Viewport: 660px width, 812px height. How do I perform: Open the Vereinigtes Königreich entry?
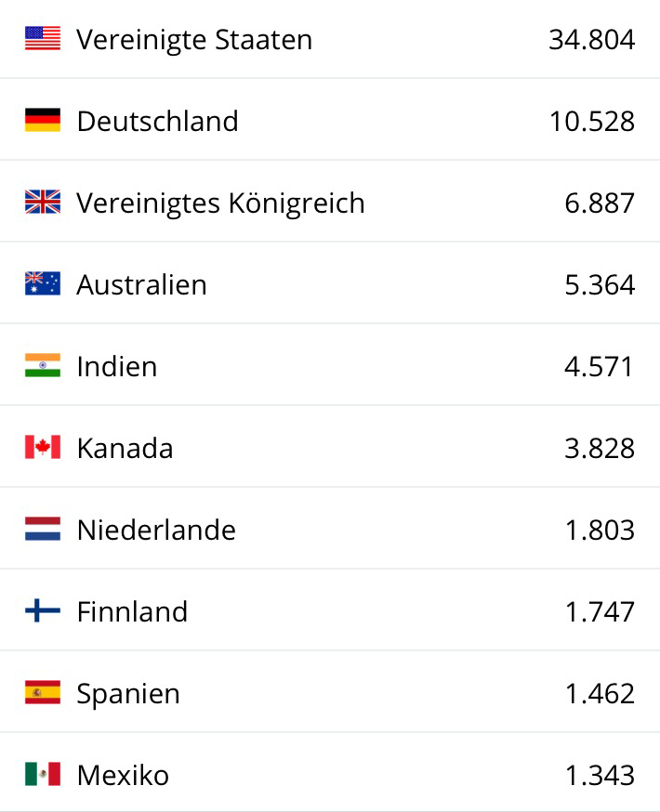tap(220, 203)
